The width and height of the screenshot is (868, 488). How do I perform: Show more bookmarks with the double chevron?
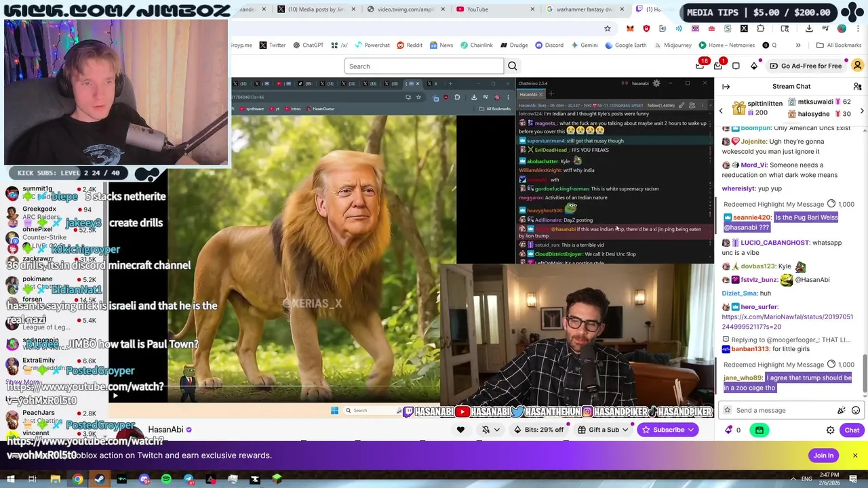point(798,45)
